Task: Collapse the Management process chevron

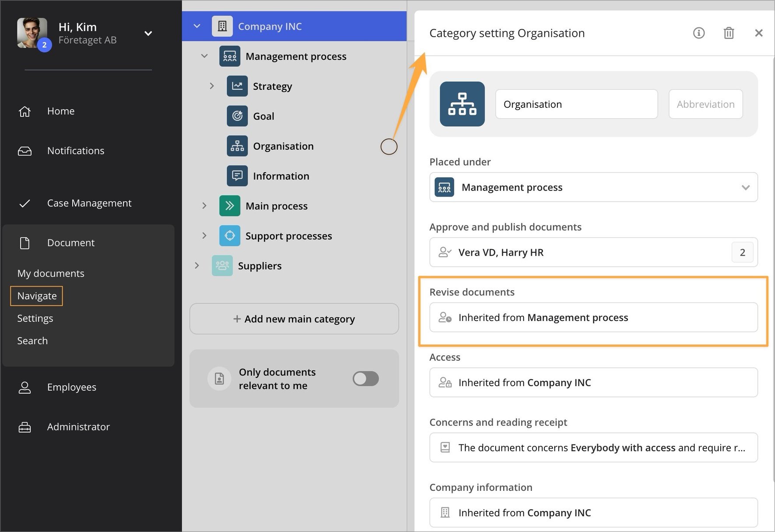Action: [x=204, y=56]
